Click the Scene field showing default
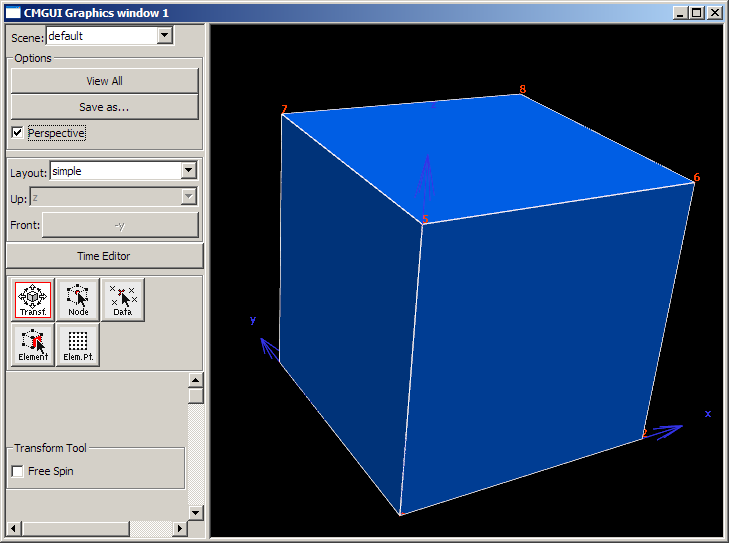Screen dimensions: 729x543 click(x=102, y=36)
